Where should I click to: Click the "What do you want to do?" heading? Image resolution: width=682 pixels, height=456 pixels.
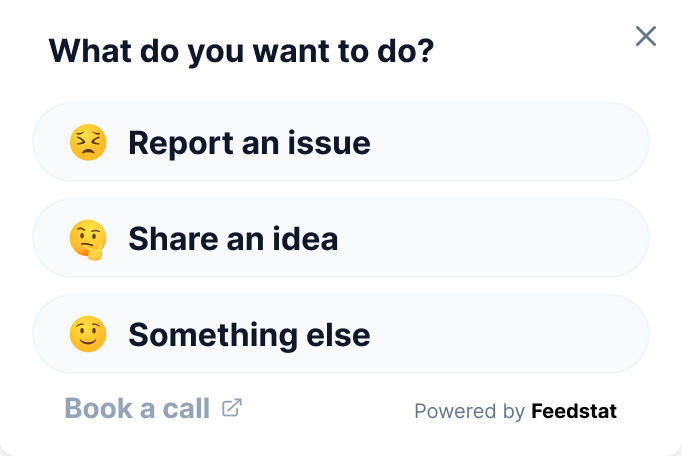(241, 51)
